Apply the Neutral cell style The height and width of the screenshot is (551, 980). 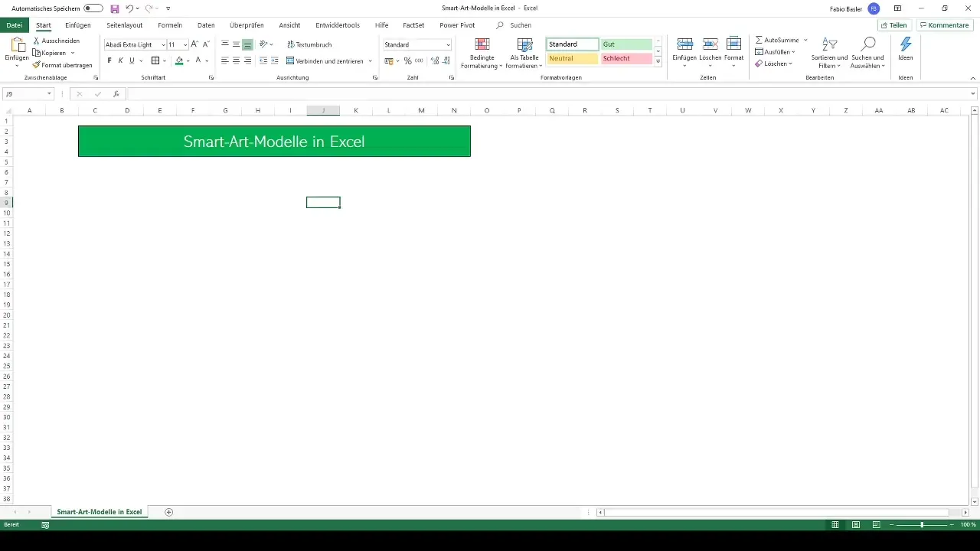pos(573,59)
